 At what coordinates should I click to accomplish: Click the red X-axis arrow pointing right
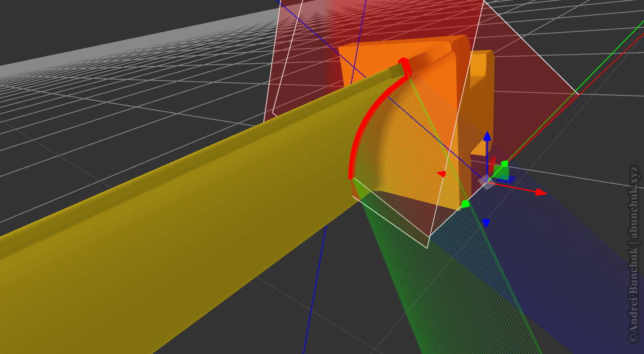[540, 192]
